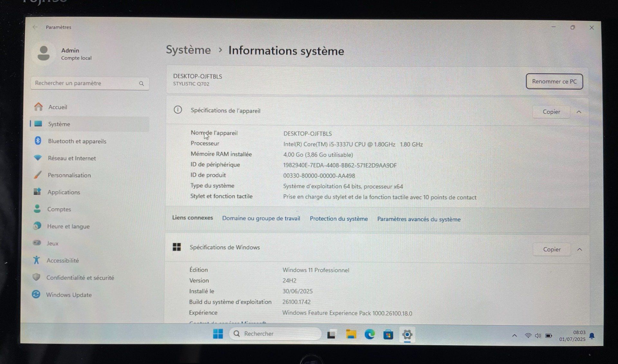Focus the Rechercher un paramètre field
The image size is (618, 364).
(90, 83)
